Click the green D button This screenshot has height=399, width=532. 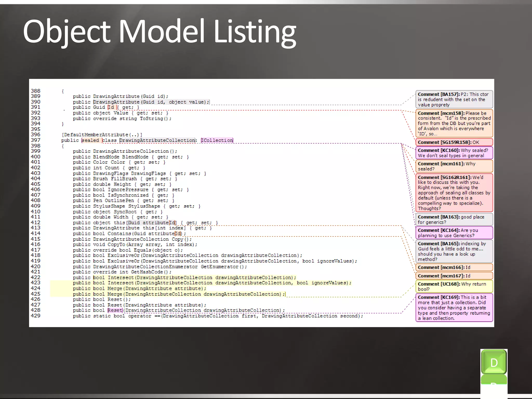tap(494, 362)
